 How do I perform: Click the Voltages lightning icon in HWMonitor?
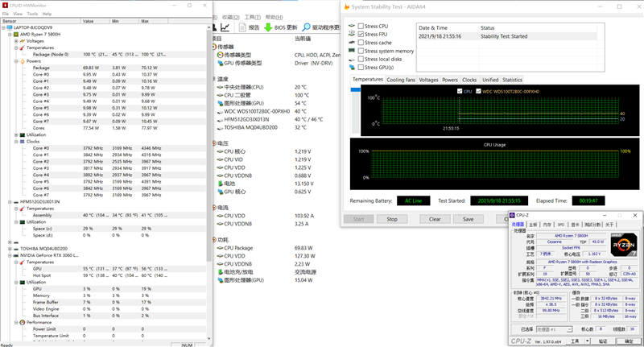tap(23, 41)
